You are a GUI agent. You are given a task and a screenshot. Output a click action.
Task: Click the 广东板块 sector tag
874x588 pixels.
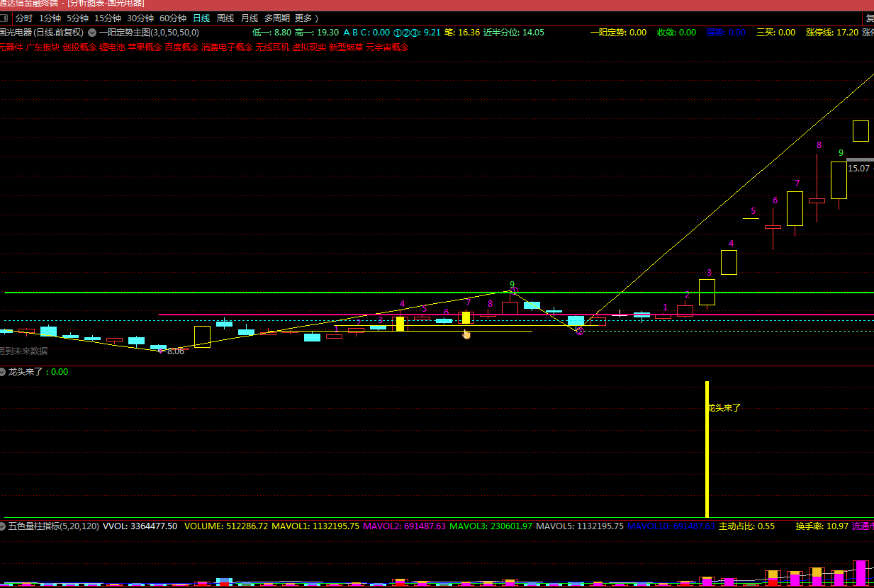click(x=43, y=47)
